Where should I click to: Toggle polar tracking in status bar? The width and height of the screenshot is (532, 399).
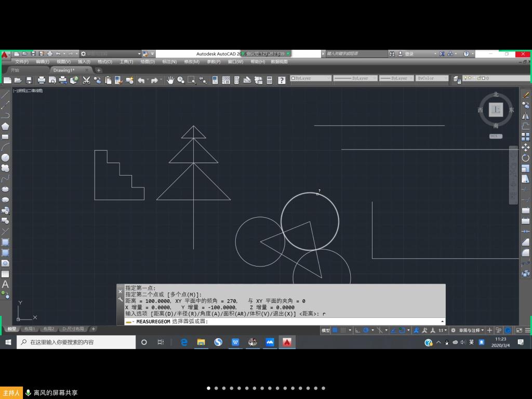366,330
